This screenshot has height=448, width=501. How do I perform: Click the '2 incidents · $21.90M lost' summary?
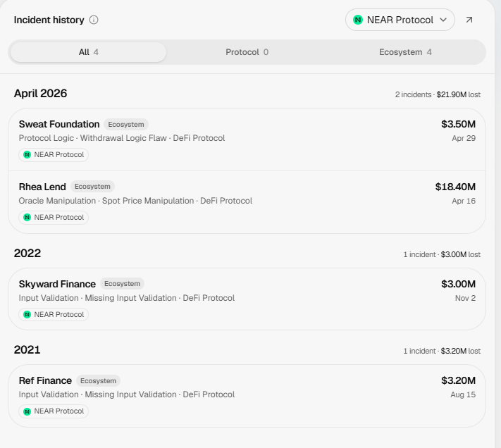coord(438,95)
